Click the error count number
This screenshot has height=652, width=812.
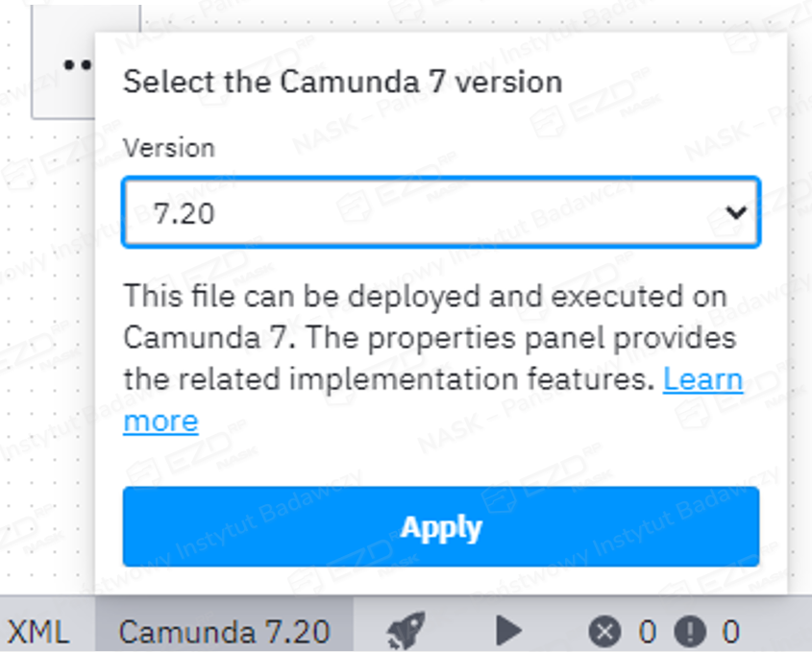[x=647, y=631]
